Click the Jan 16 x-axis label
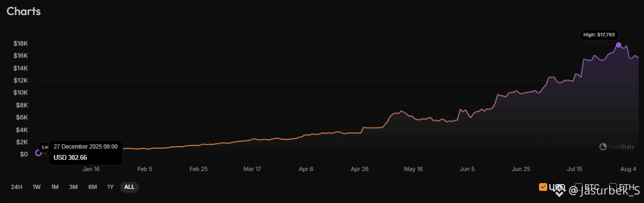Image resolution: width=644 pixels, height=203 pixels. pos(91,169)
